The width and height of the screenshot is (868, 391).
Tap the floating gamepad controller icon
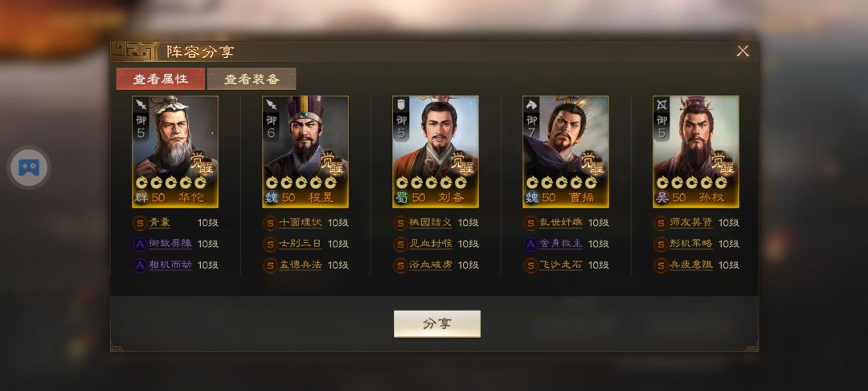(29, 167)
